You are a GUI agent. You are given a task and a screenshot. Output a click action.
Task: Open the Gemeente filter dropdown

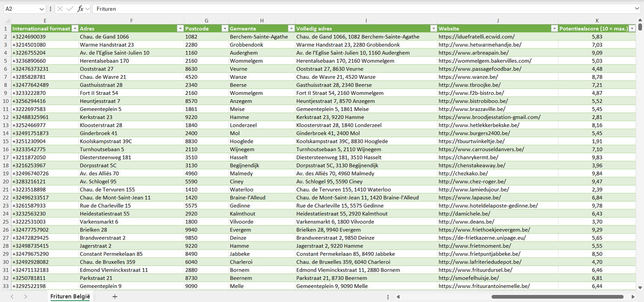[291, 29]
